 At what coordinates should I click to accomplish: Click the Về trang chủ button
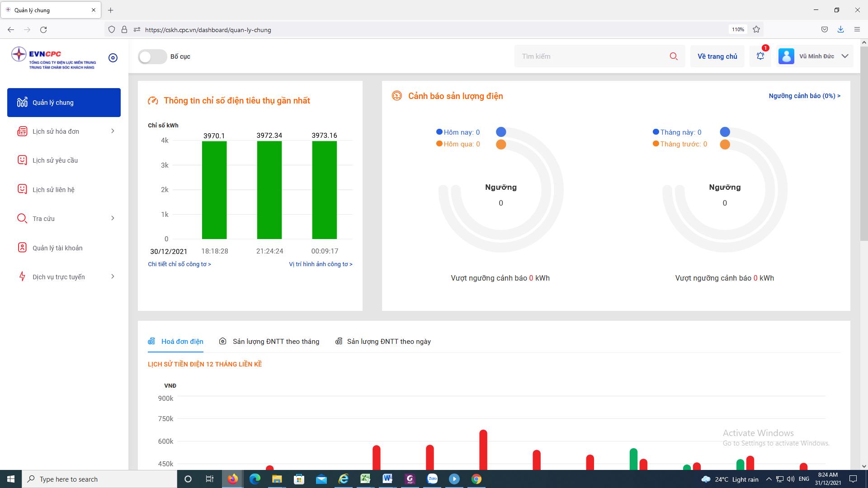click(717, 56)
